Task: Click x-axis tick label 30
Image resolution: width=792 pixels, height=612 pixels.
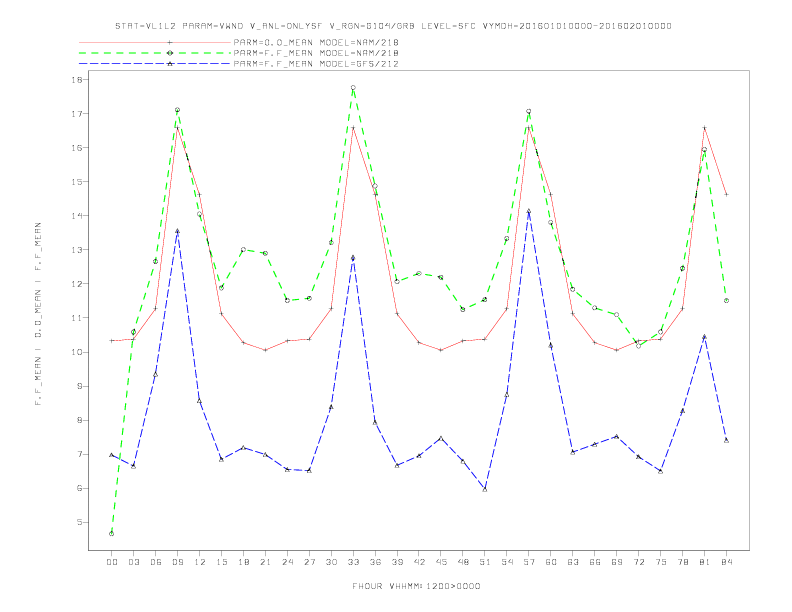Action: (331, 562)
